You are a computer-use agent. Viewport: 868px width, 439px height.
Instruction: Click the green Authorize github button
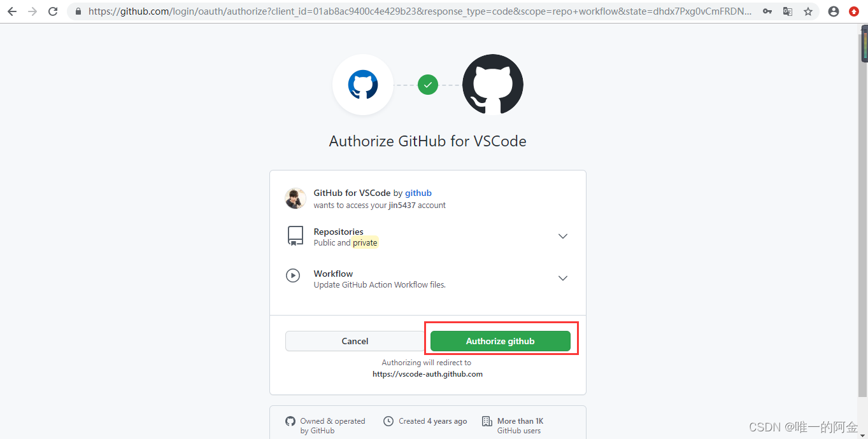tap(501, 341)
